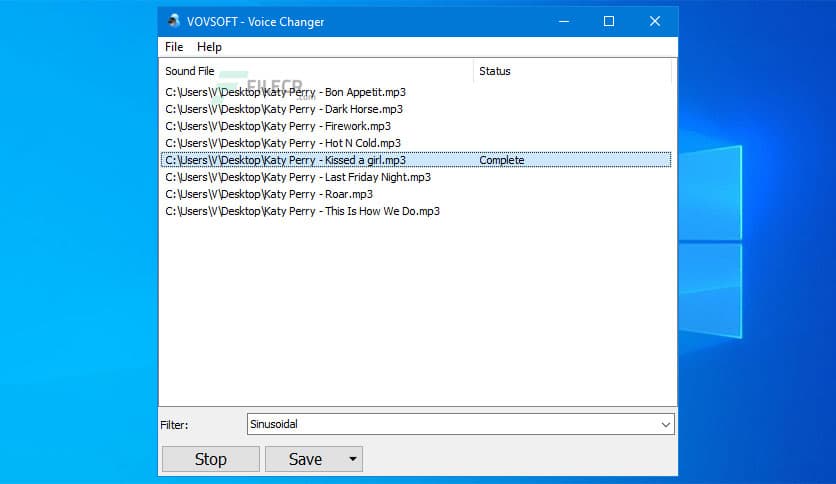836x484 pixels.
Task: Click the Stop button
Action: tap(211, 459)
